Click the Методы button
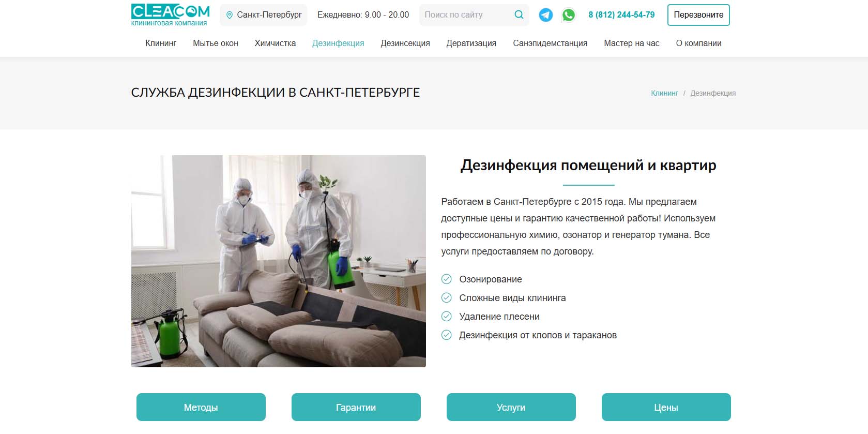This screenshot has width=868, height=434. coord(201,407)
